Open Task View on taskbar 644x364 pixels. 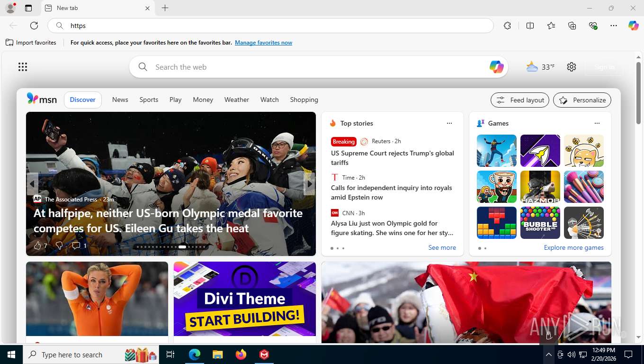click(x=171, y=355)
